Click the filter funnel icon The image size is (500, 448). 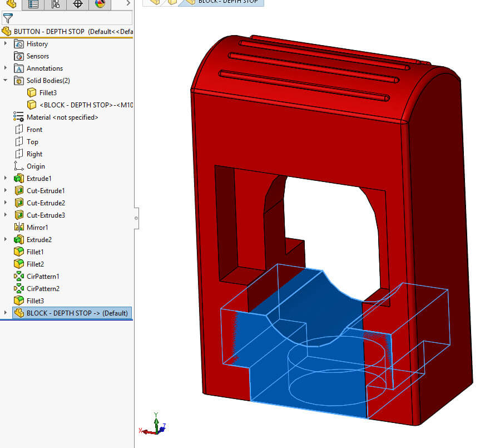[x=8, y=18]
